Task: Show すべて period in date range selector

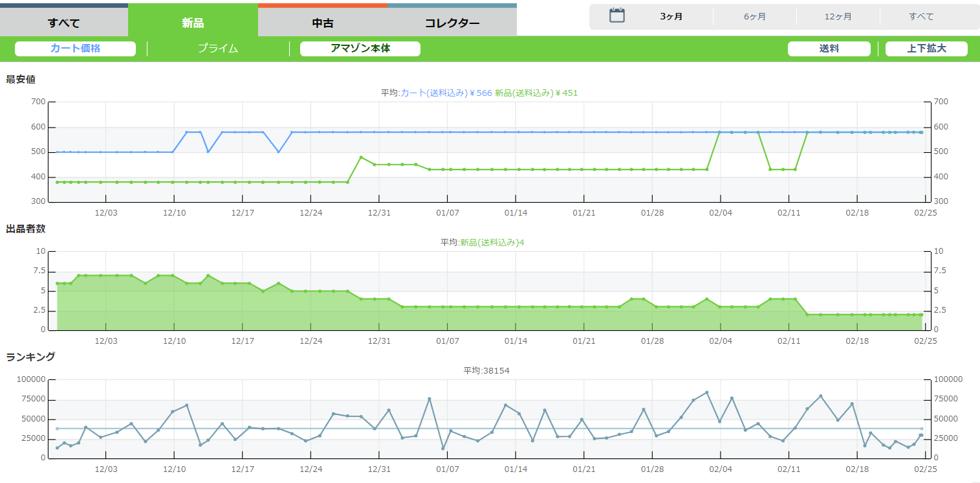Action: (921, 17)
